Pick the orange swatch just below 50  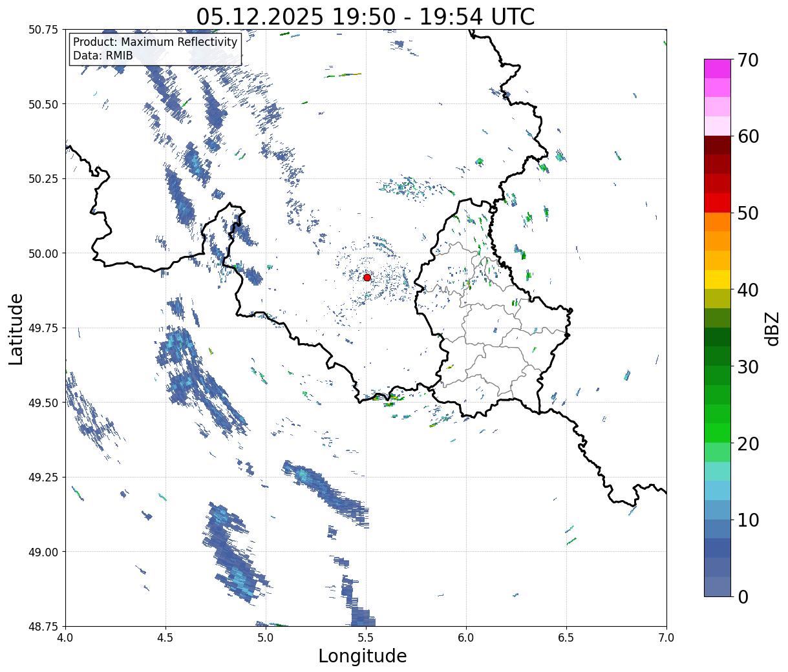[x=717, y=222]
